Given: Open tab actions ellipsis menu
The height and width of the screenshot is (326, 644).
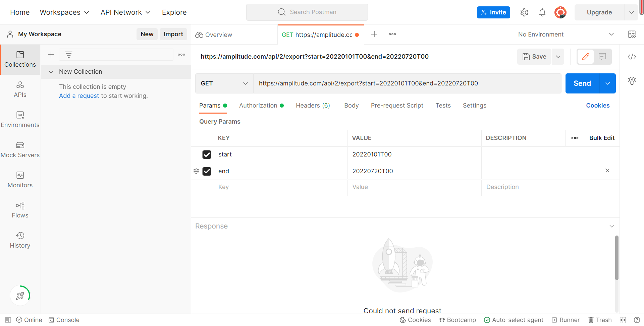Looking at the screenshot, I should click(x=392, y=34).
